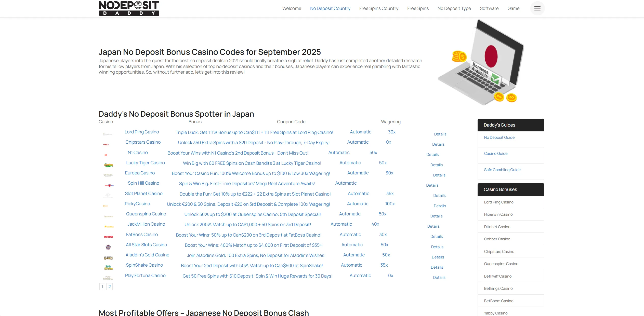Viewport: 644px width, 316px height.
Task: Open the No Deposit Country menu
Action: [330, 8]
